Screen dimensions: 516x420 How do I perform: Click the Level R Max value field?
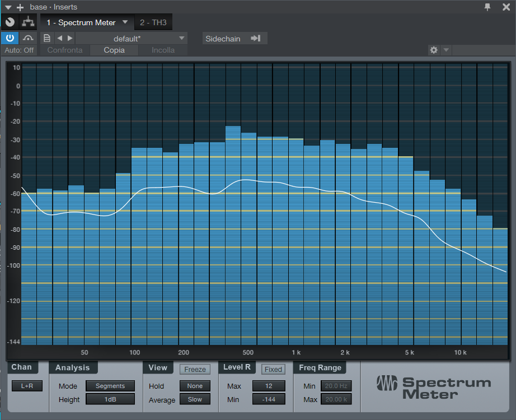[x=268, y=386]
